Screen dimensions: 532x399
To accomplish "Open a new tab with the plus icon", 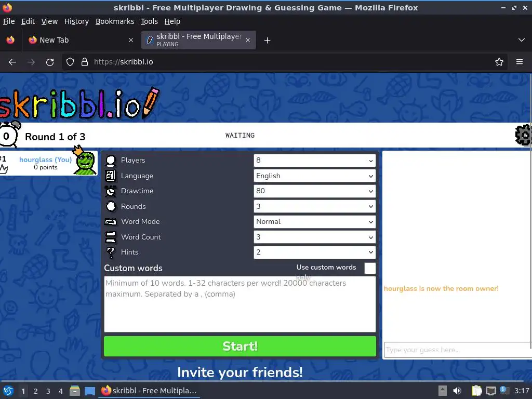I will (x=268, y=41).
